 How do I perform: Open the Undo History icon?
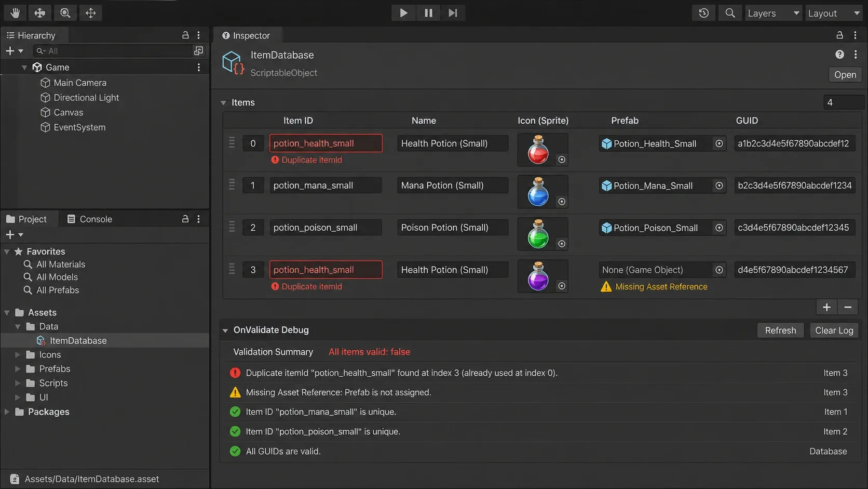pyautogui.click(x=704, y=13)
